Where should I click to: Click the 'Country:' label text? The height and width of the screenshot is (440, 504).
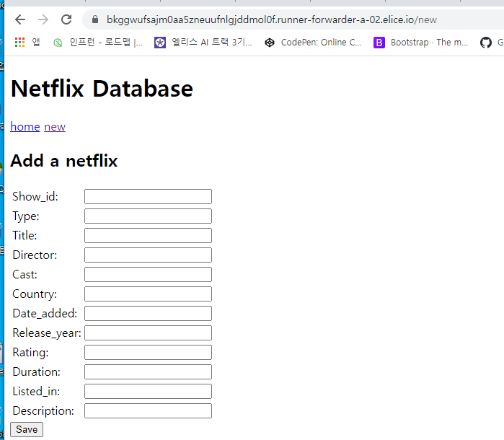pos(35,294)
